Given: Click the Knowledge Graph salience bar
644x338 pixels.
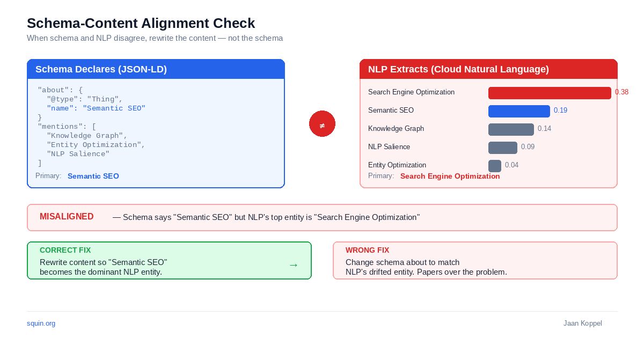Looking at the screenshot, I should pyautogui.click(x=511, y=129).
